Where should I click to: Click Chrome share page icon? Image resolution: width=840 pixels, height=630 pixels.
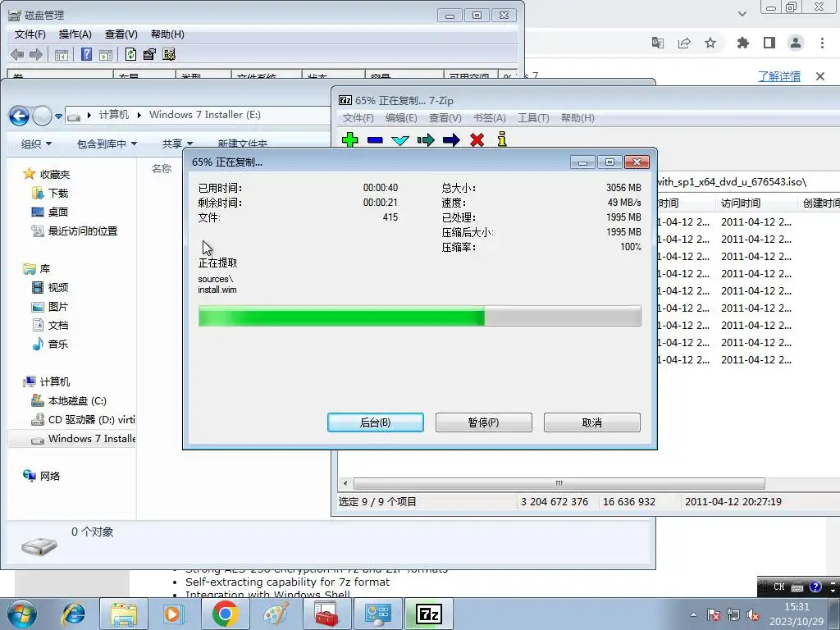pyautogui.click(x=684, y=43)
